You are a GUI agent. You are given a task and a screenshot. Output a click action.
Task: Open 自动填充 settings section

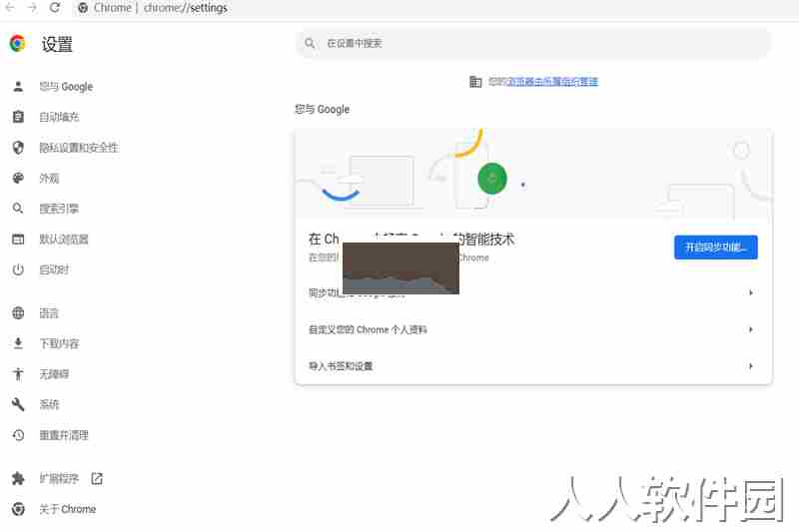60,117
